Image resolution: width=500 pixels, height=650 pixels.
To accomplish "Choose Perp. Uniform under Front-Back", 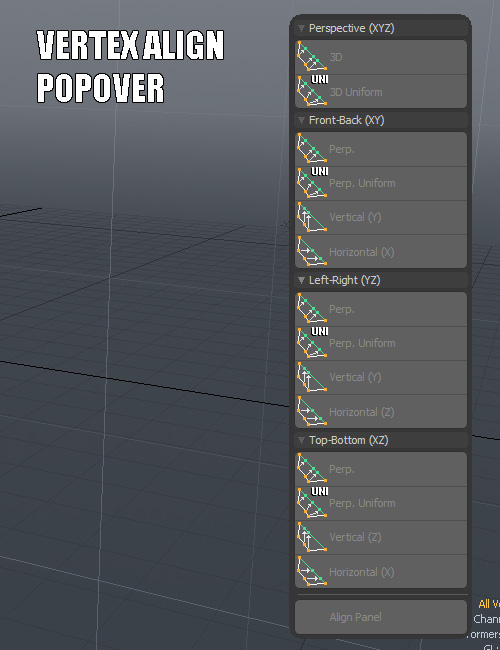I will click(381, 183).
